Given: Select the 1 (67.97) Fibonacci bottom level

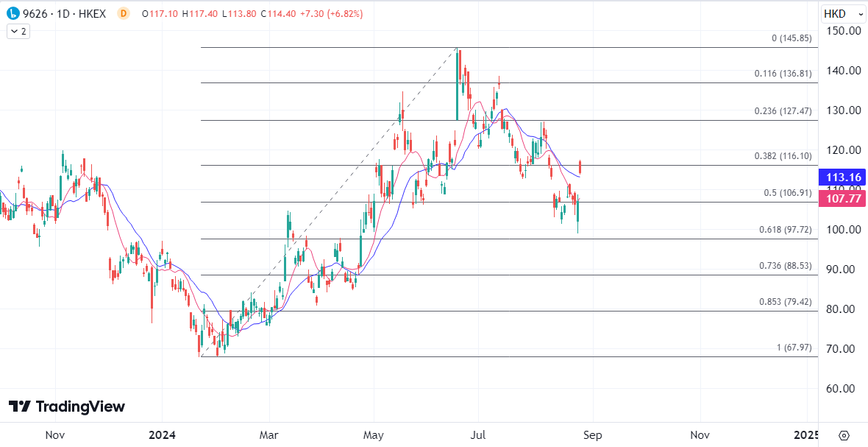Looking at the screenshot, I should (794, 348).
